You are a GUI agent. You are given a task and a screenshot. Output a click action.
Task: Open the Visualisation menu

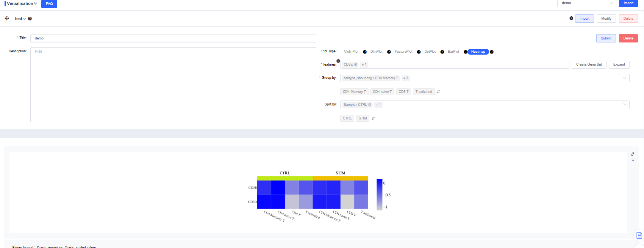point(21,3)
